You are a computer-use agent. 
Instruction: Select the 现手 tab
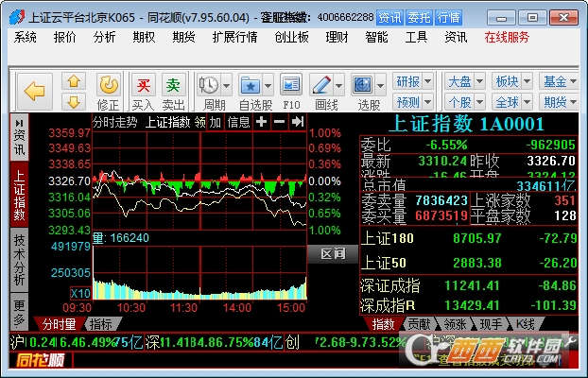[x=491, y=324]
